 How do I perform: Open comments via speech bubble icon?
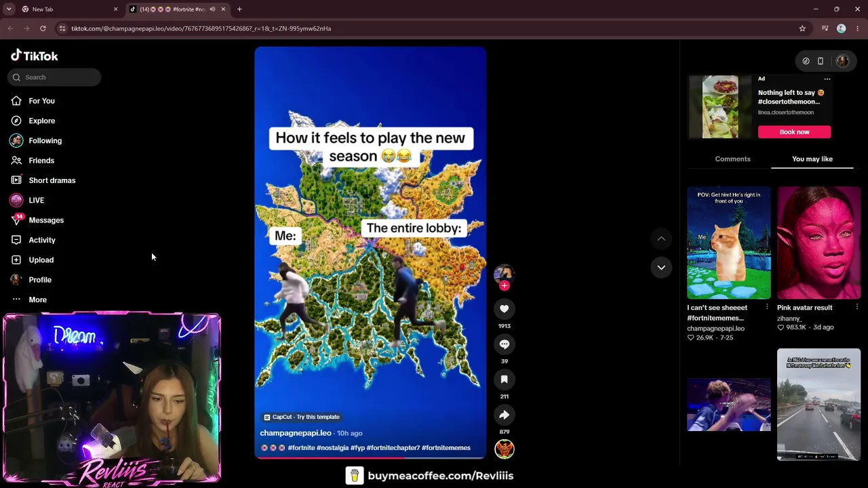(504, 344)
